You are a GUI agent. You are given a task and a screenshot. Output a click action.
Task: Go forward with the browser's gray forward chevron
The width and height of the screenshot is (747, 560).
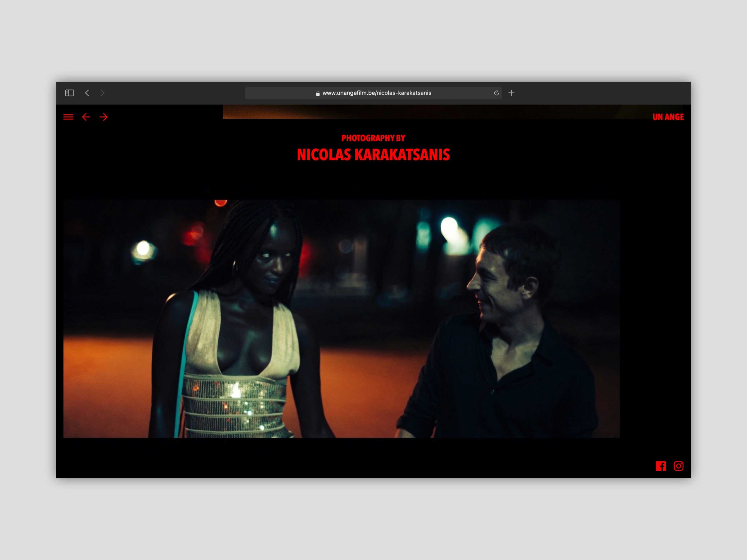pyautogui.click(x=102, y=93)
